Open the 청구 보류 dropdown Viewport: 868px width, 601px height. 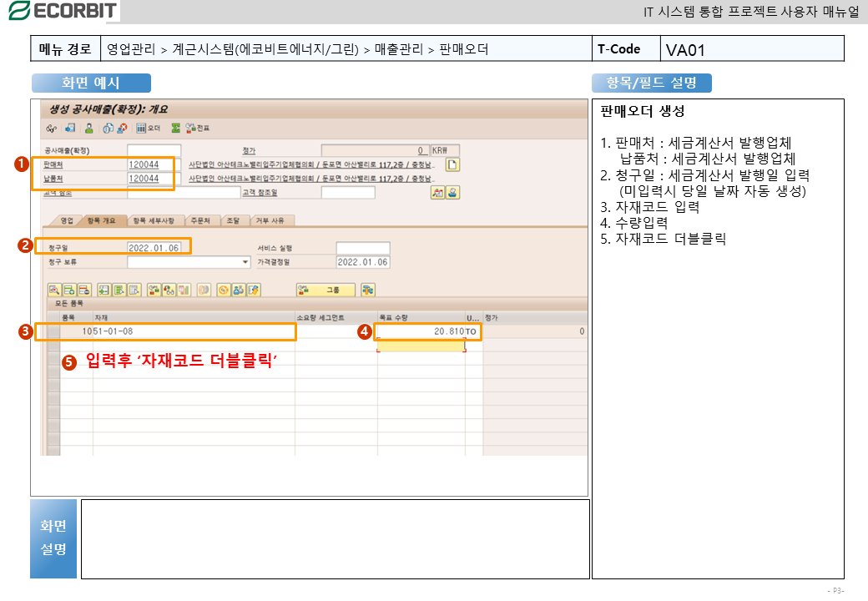245,262
